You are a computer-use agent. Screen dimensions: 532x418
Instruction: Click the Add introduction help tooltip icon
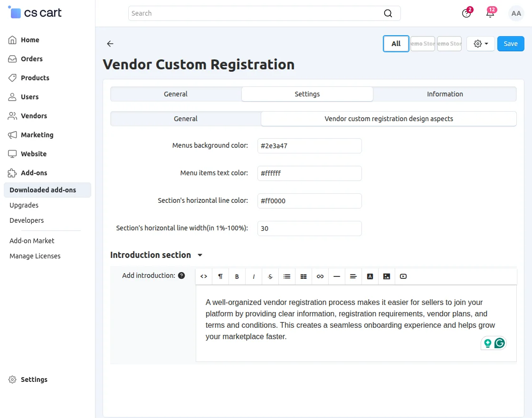pos(181,275)
